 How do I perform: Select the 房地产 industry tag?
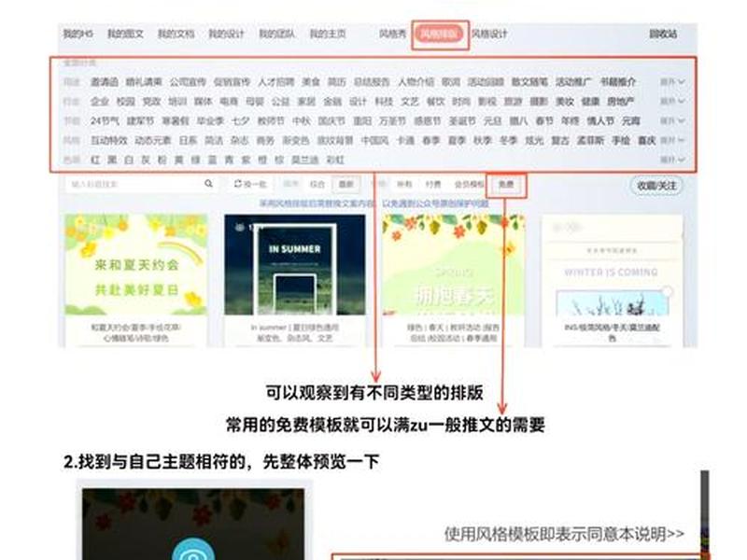click(x=620, y=102)
